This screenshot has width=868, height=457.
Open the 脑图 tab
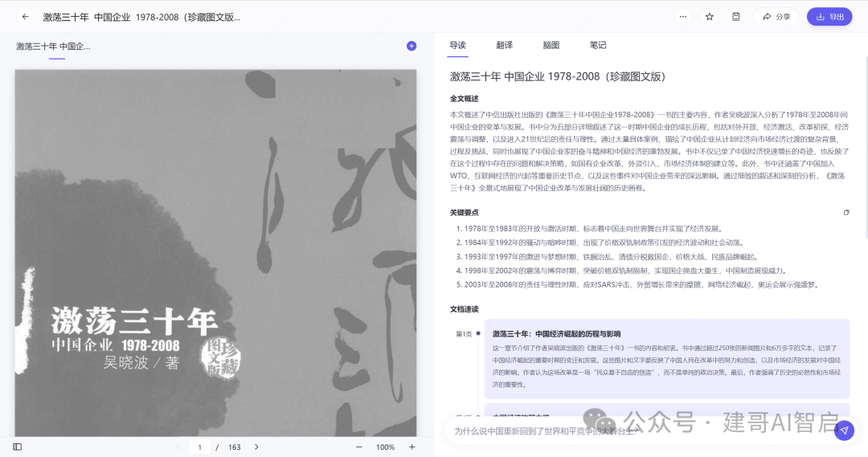[x=551, y=45]
